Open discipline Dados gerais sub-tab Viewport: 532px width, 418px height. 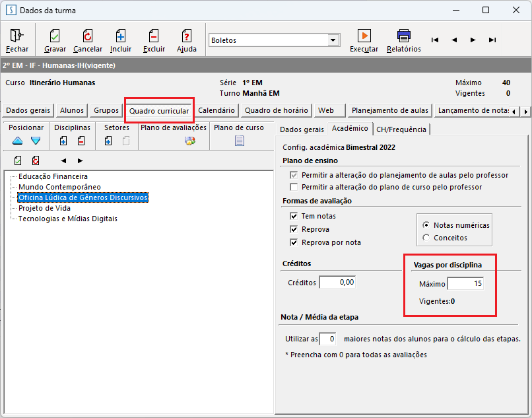[302, 129]
